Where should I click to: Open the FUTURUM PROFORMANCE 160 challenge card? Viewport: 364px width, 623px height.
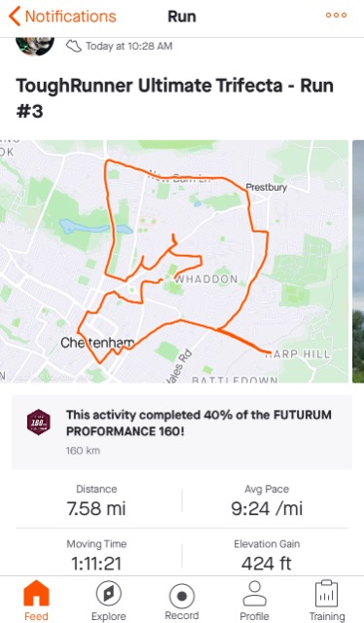pyautogui.click(x=182, y=432)
